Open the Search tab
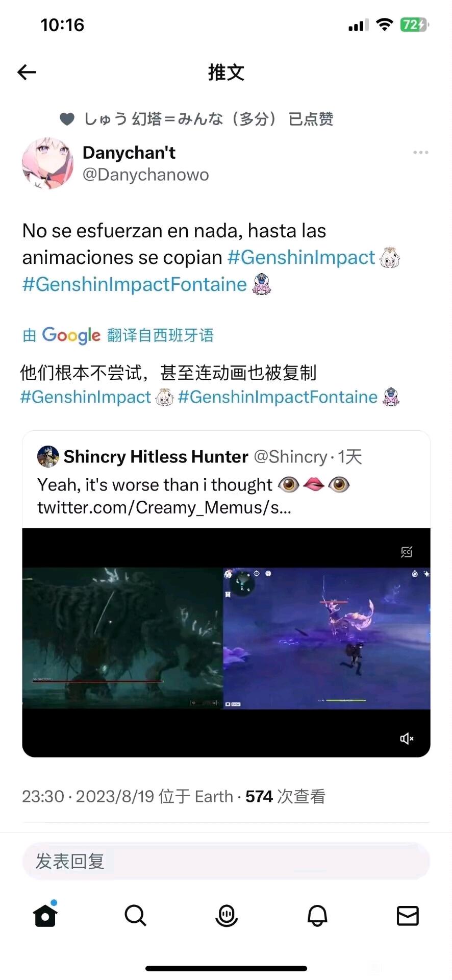 (x=135, y=916)
